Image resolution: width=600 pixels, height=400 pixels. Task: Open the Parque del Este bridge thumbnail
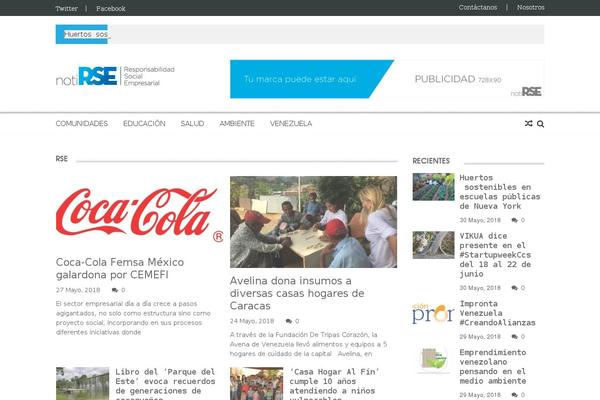pyautogui.click(x=82, y=384)
